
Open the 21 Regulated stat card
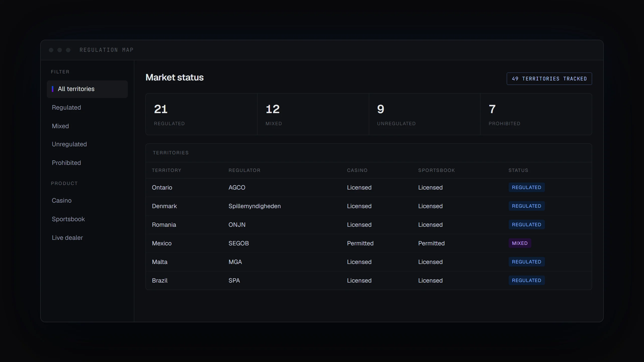click(x=202, y=114)
